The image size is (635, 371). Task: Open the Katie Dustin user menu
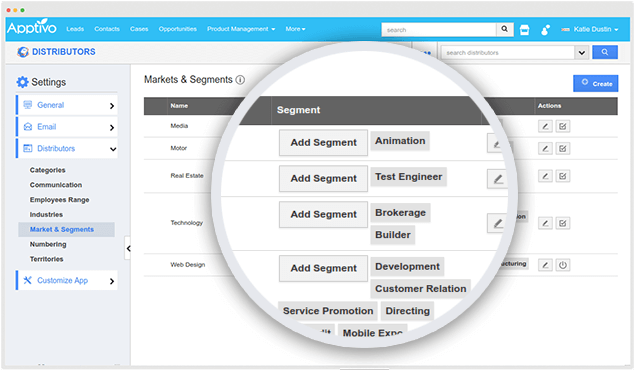pos(590,29)
